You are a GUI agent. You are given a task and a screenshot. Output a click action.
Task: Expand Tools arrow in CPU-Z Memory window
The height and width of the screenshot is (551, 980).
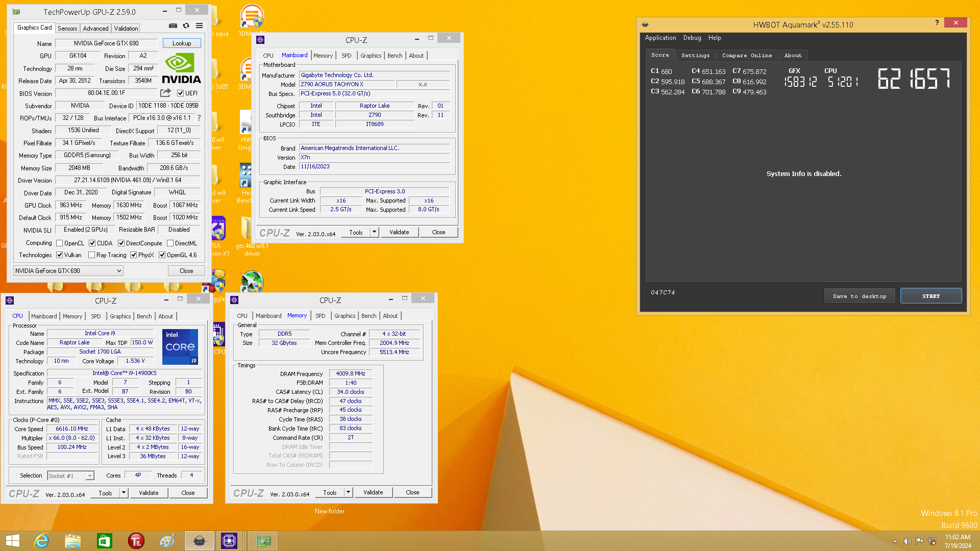(348, 492)
